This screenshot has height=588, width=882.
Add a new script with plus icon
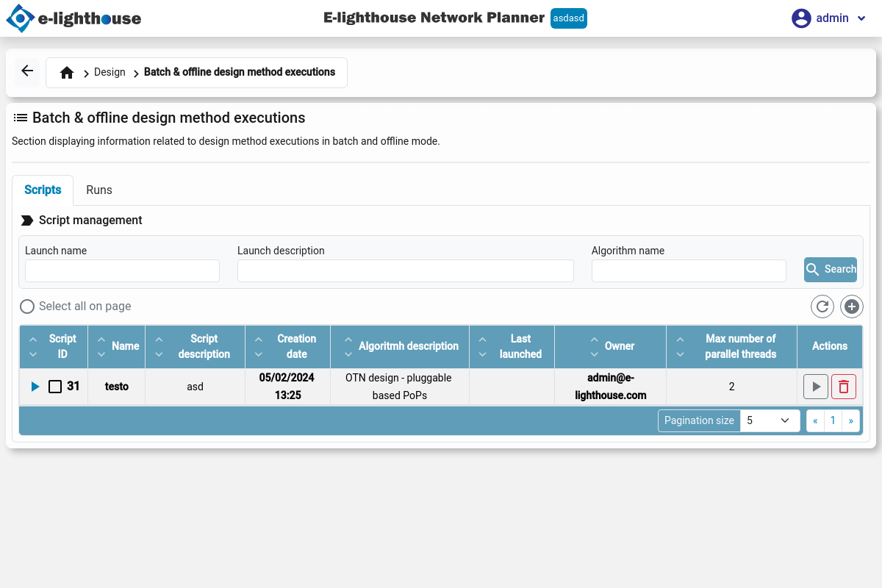[x=852, y=306]
